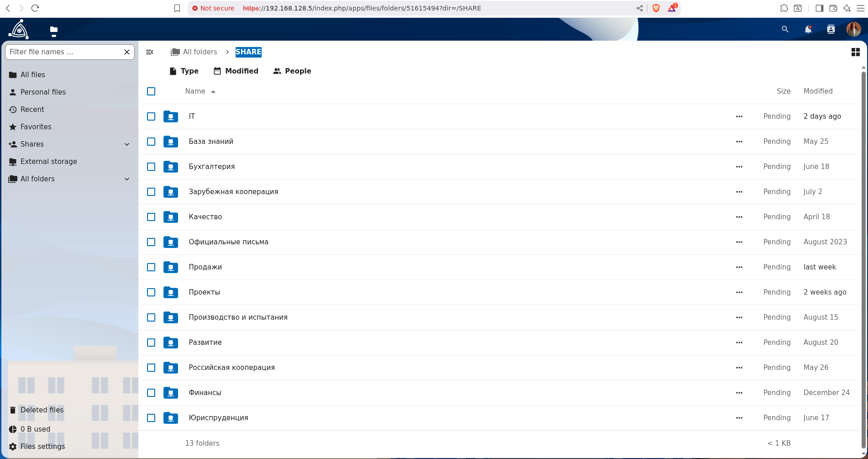This screenshot has width=868, height=459.
Task: Open actions menu for Продажи folder
Action: click(x=739, y=267)
